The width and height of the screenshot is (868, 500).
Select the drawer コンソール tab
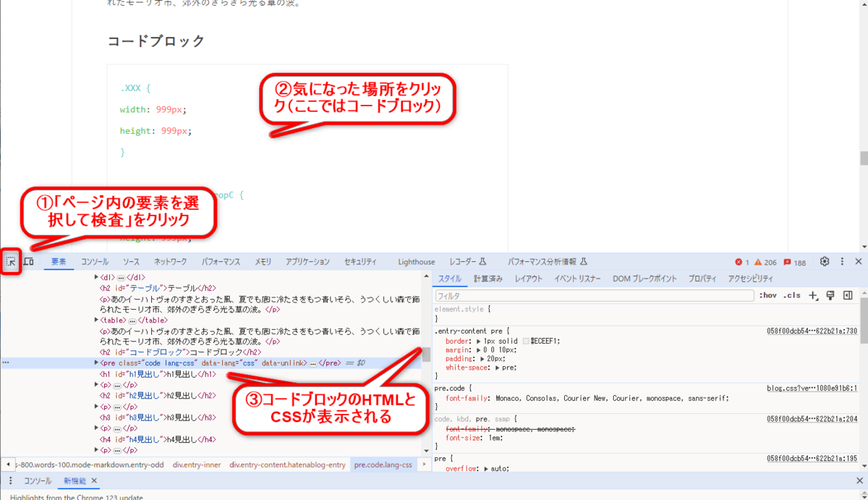(38, 480)
